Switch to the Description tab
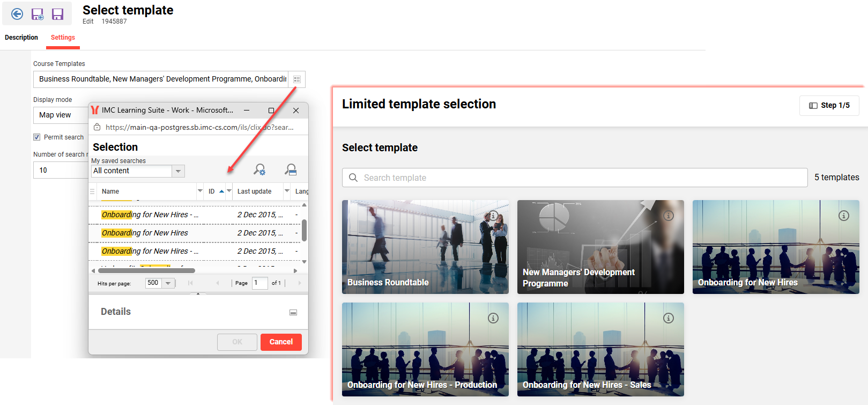This screenshot has height=405, width=868. point(21,38)
